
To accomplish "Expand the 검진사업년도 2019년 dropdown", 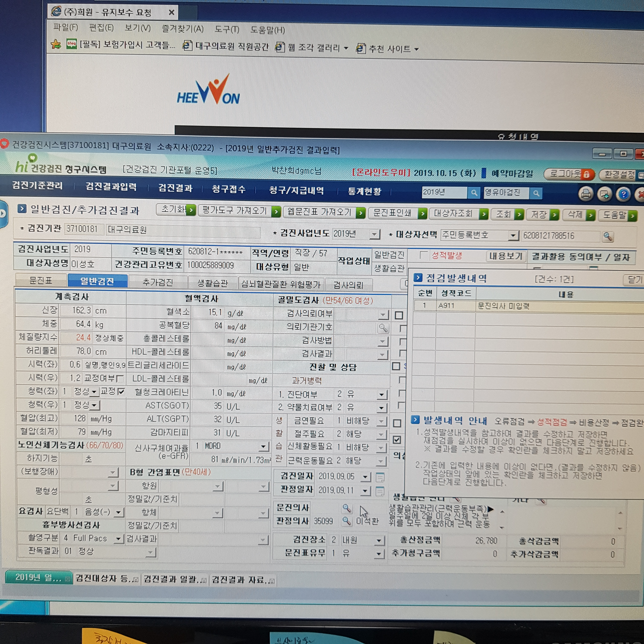I will (x=375, y=234).
